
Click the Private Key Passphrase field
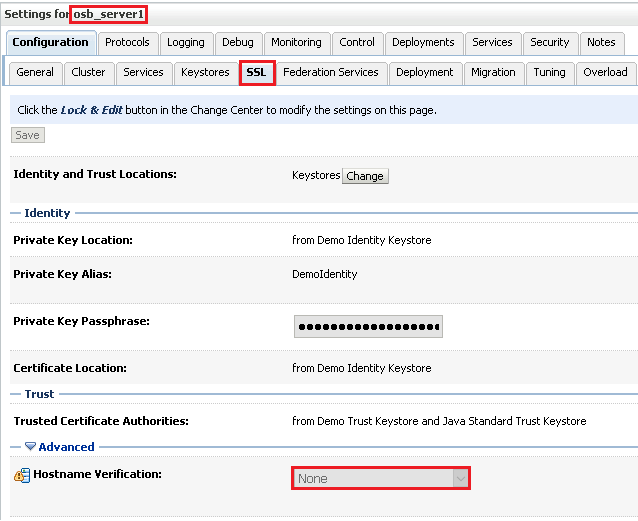(x=368, y=327)
